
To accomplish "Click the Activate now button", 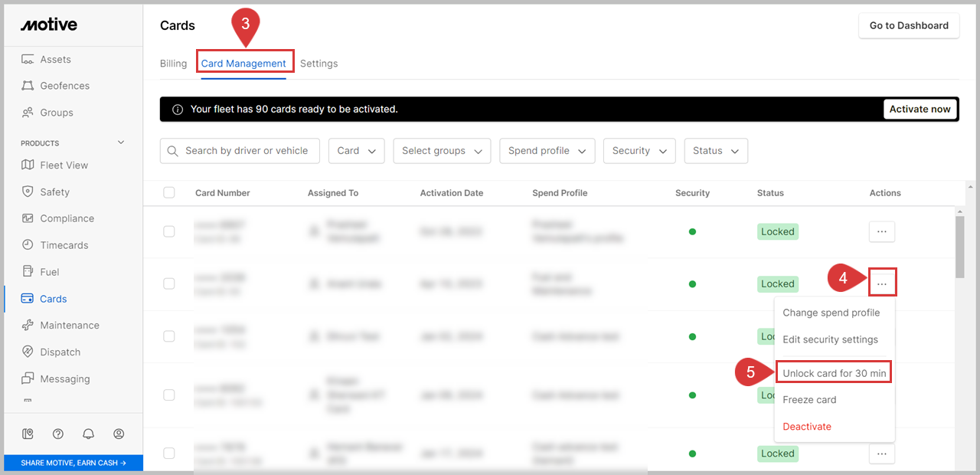I will 920,110.
